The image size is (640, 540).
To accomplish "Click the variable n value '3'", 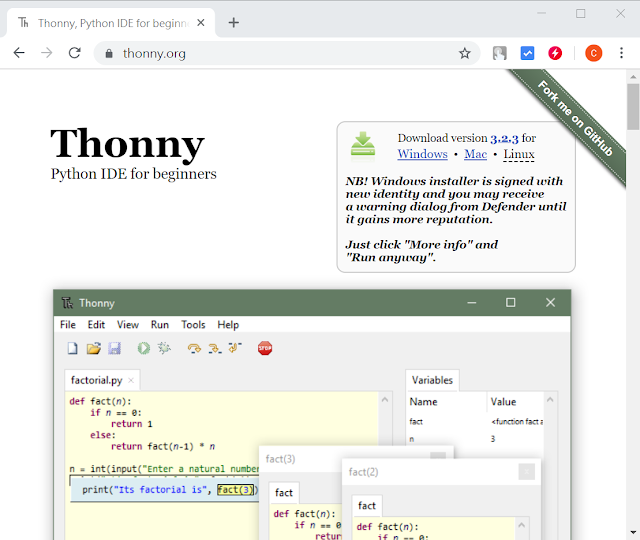I will (493, 439).
